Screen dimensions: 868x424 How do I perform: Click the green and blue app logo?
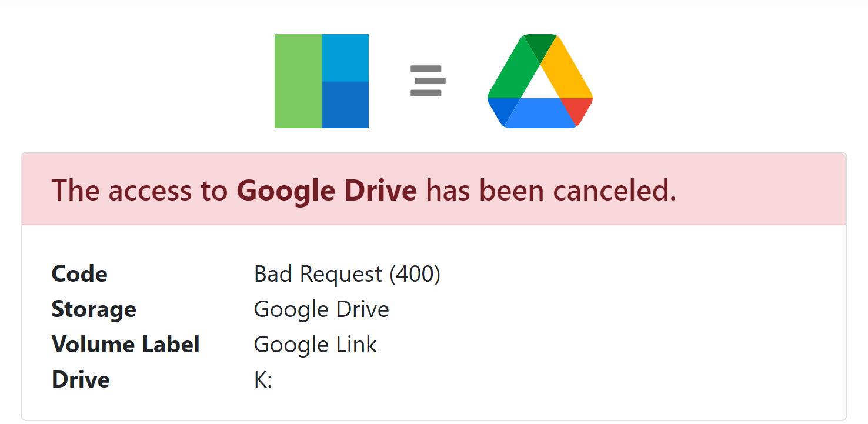pos(321,81)
